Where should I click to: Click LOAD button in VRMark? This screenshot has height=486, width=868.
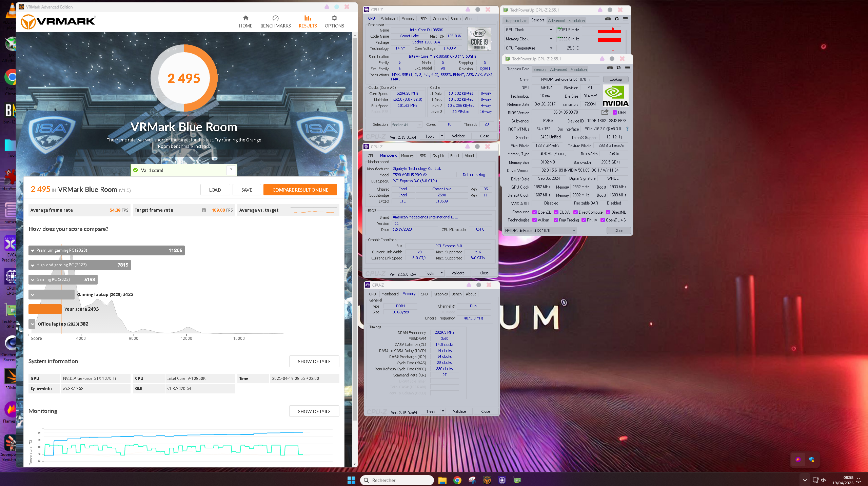[215, 190]
